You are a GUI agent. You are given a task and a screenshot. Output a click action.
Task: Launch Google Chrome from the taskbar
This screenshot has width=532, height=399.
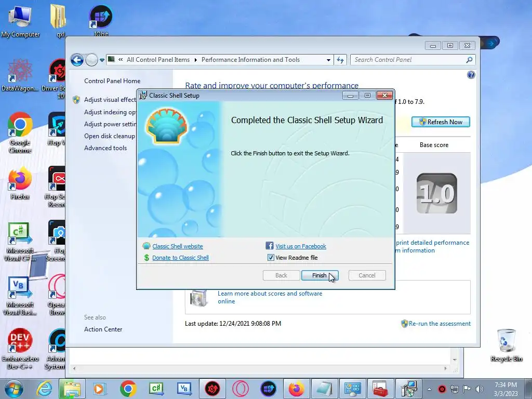pyautogui.click(x=128, y=389)
